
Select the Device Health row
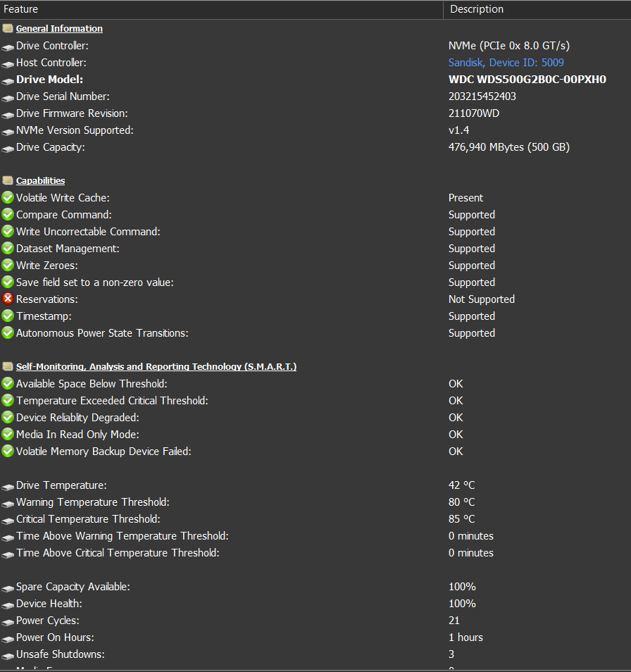tap(315, 604)
